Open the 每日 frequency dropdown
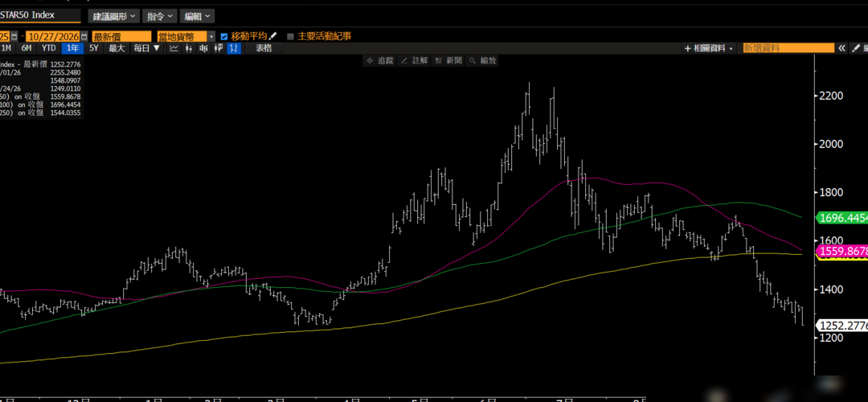868x402 pixels. click(146, 48)
